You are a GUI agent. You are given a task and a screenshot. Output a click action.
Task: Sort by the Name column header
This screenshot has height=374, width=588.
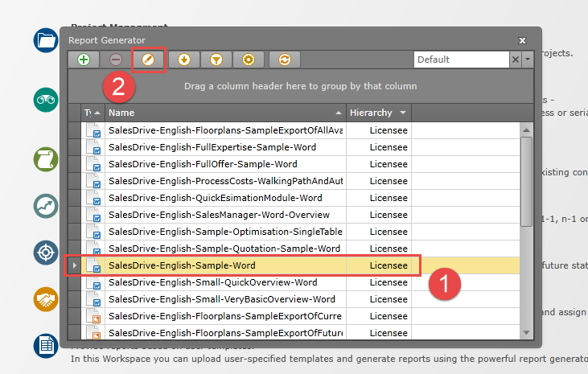click(225, 113)
